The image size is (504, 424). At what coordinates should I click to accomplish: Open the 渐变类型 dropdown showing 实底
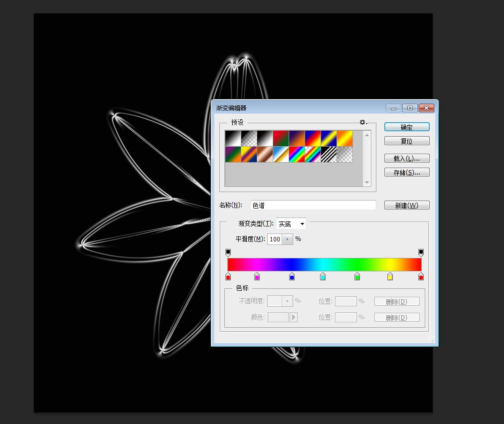coord(291,223)
